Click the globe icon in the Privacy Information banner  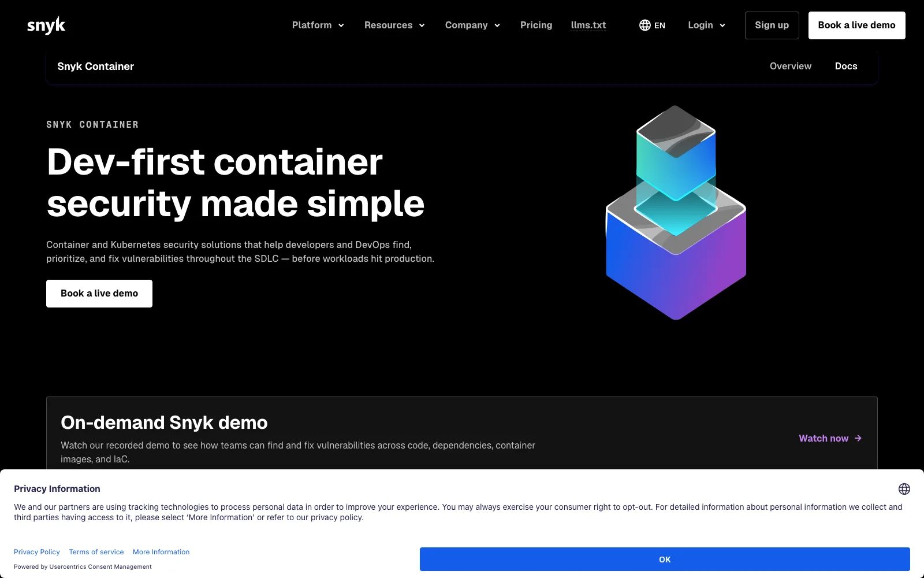point(904,489)
